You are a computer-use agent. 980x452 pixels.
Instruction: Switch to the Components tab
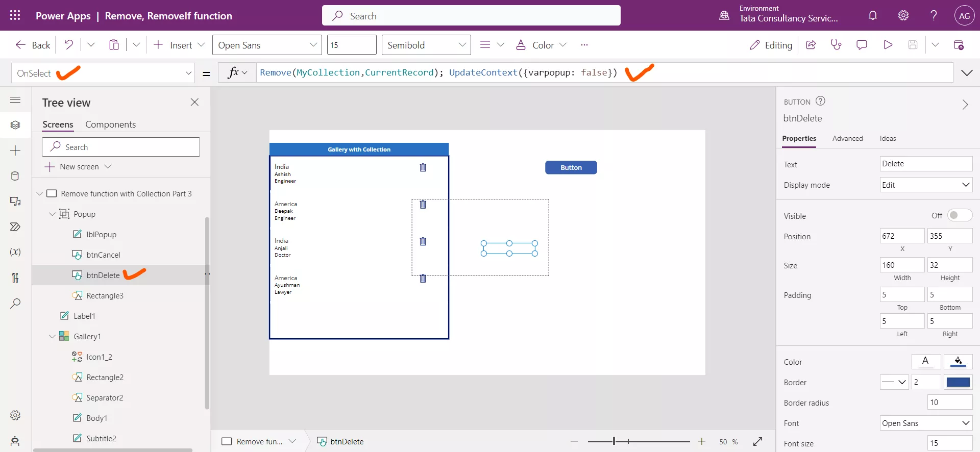click(x=110, y=124)
